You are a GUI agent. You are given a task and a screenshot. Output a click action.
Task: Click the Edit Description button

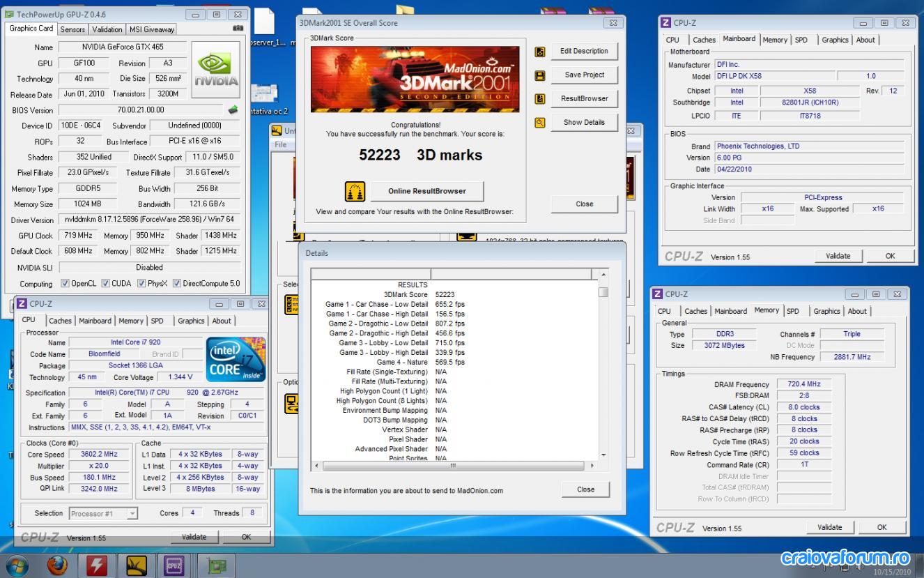click(584, 51)
